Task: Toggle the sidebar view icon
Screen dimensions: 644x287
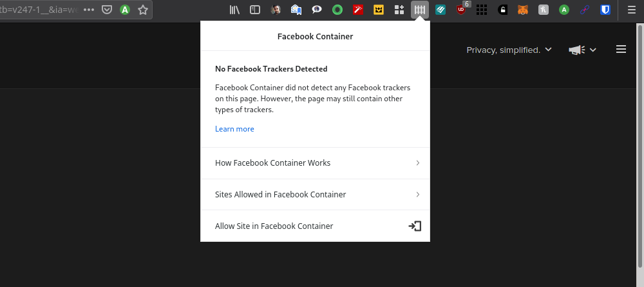Action: click(x=255, y=10)
